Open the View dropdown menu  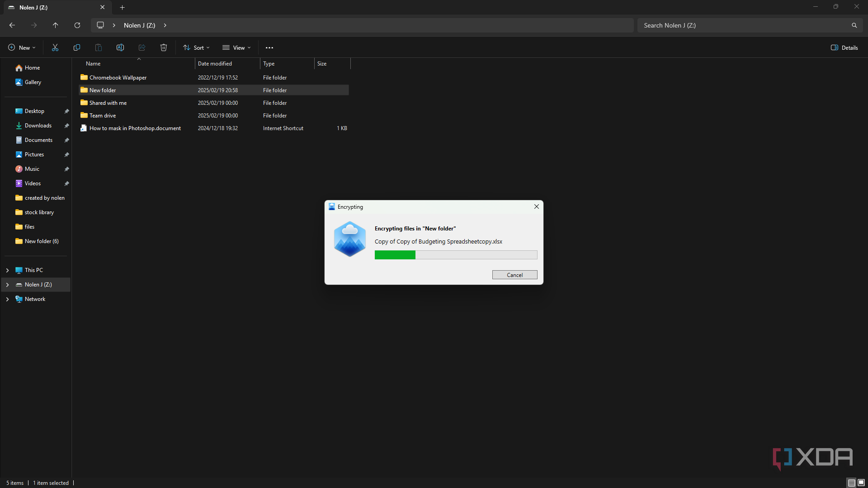[x=236, y=47]
